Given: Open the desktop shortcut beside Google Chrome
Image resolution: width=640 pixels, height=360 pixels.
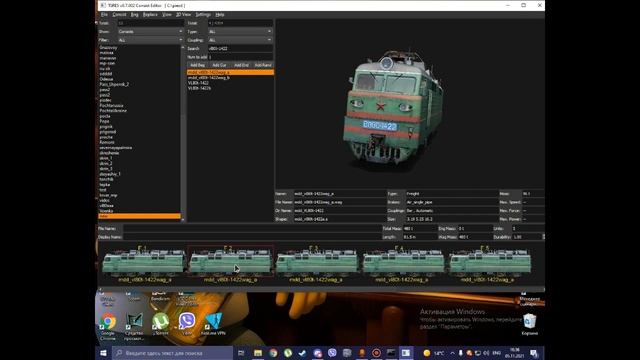Looking at the screenshot, I should (134, 326).
